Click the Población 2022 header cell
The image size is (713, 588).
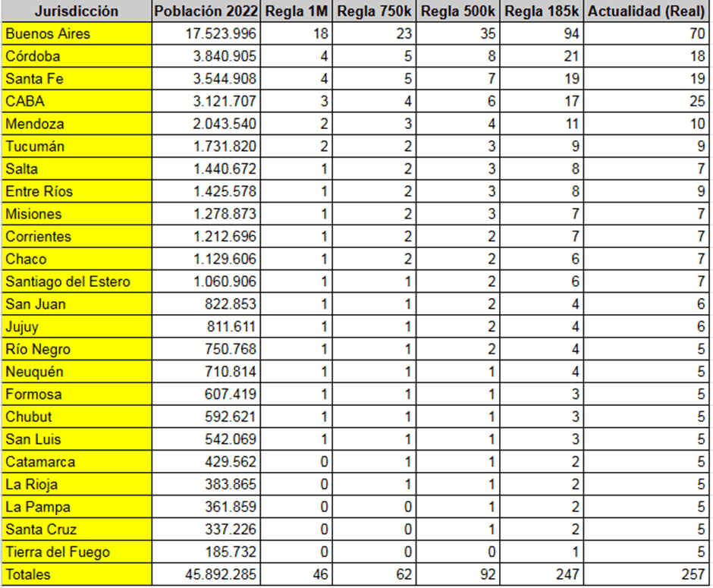point(206,11)
